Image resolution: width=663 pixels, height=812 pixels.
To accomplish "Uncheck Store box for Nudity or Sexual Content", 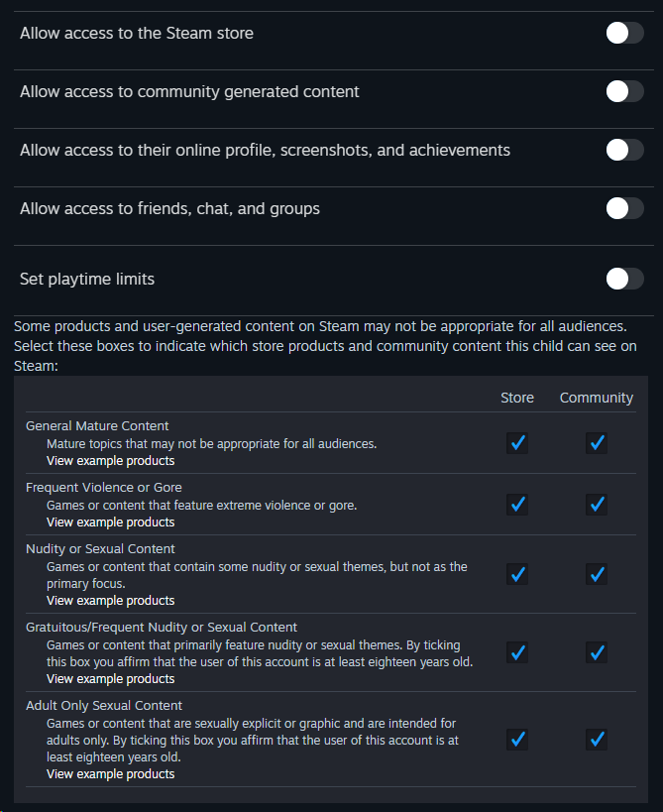I will tap(517, 574).
